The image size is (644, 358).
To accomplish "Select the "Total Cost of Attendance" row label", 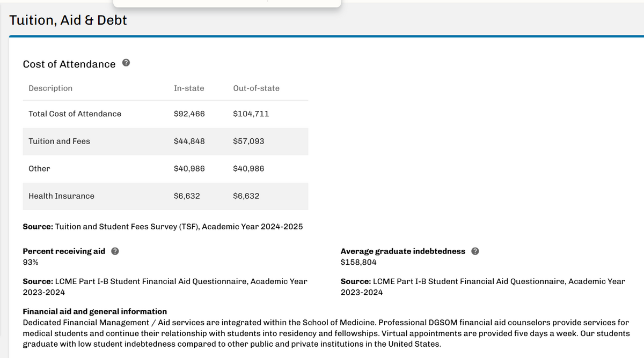I will [75, 114].
